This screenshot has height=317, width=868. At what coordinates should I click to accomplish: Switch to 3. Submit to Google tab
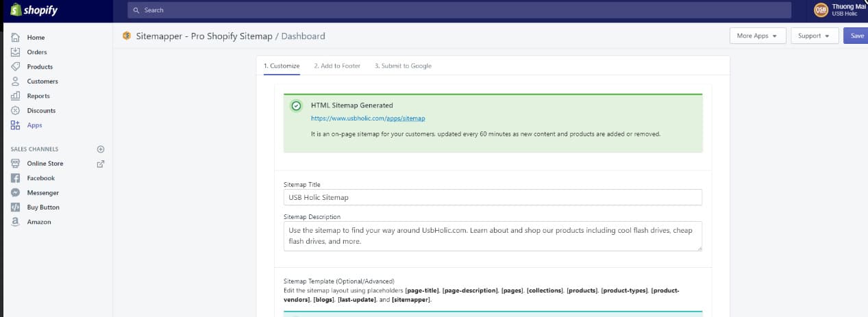403,66
